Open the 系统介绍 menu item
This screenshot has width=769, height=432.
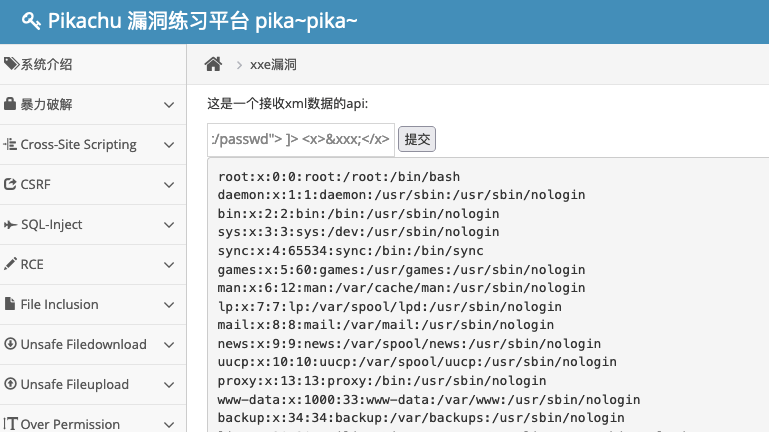coord(93,64)
